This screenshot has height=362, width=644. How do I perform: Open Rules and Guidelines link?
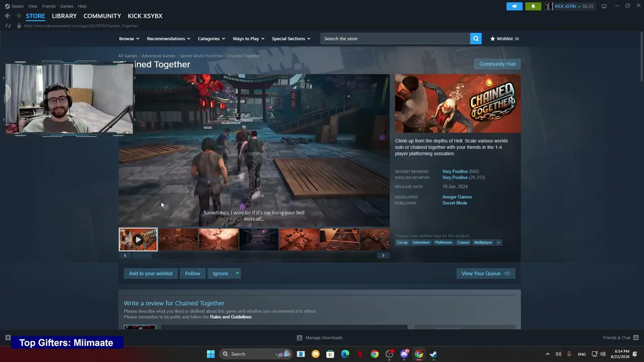pos(230,317)
